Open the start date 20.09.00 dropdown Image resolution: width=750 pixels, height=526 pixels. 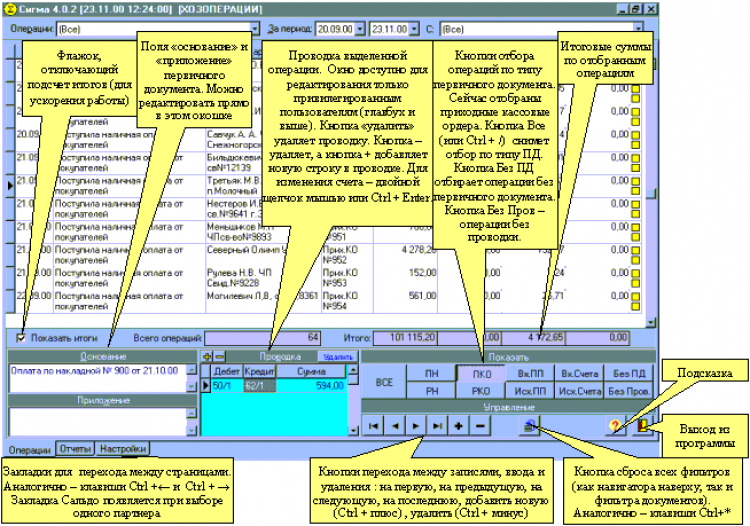360,29
